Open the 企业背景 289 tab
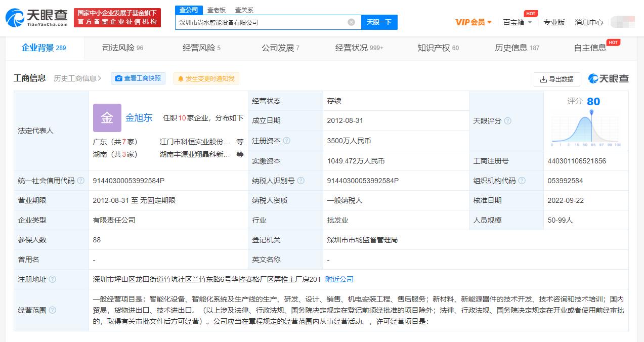This screenshot has height=342, width=644. click(x=44, y=48)
